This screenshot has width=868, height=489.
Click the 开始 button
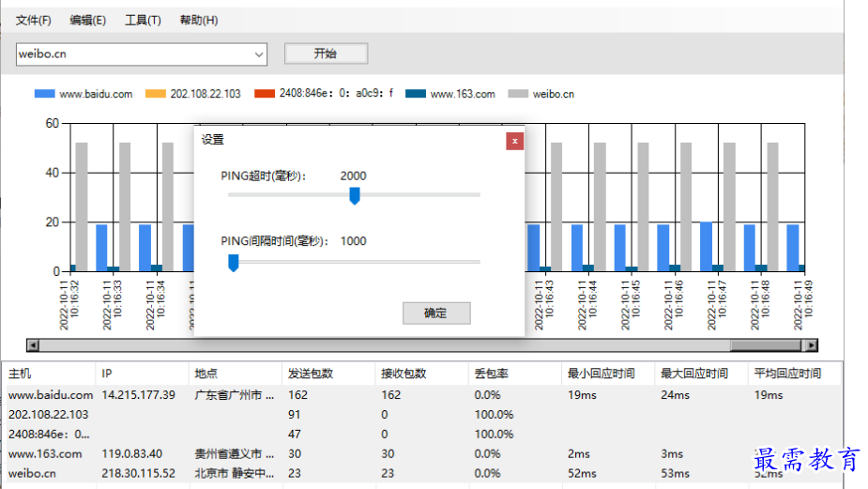click(326, 53)
